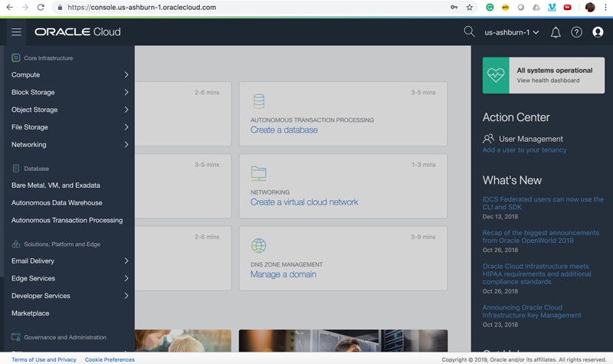Click the left thumbnail with people
Screen dimensions: 613x364
[183, 340]
